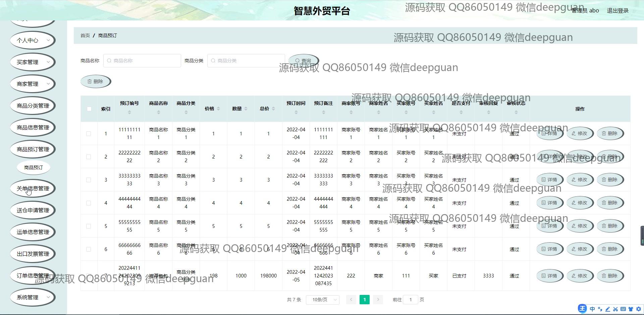The height and width of the screenshot is (315, 644).
Task: Open IME settings gear in tray
Action: click(638, 309)
